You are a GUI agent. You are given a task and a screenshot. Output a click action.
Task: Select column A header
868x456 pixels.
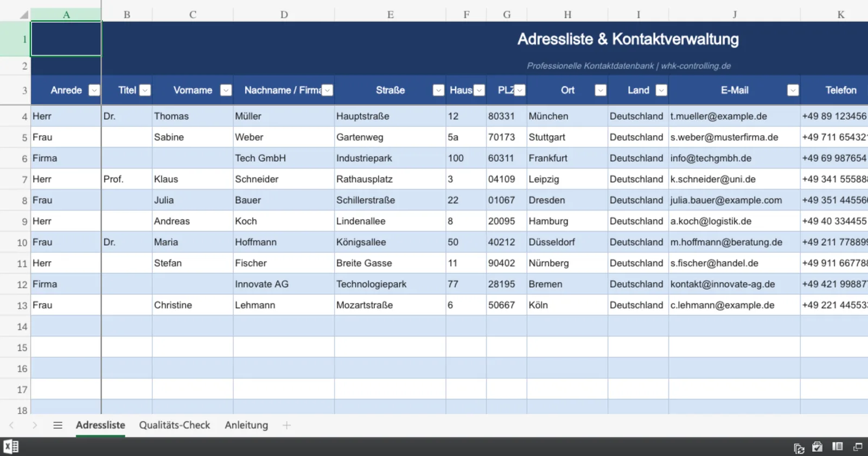[x=66, y=15]
